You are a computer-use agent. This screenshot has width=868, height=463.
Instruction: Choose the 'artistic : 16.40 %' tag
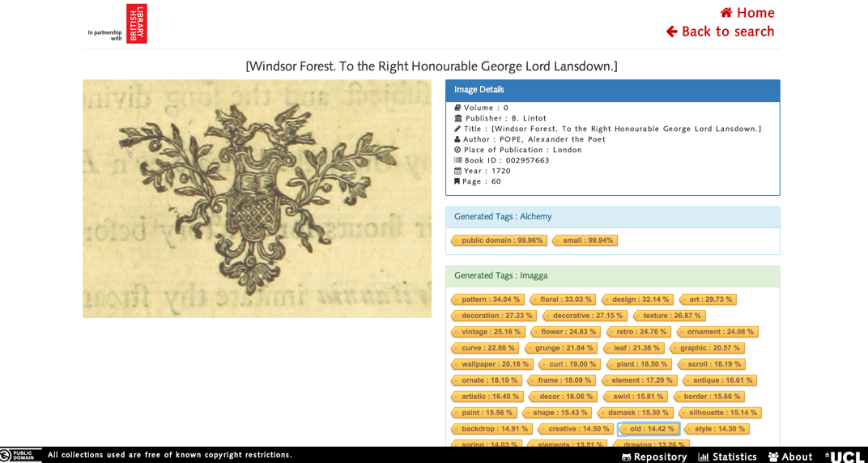pyautogui.click(x=487, y=397)
